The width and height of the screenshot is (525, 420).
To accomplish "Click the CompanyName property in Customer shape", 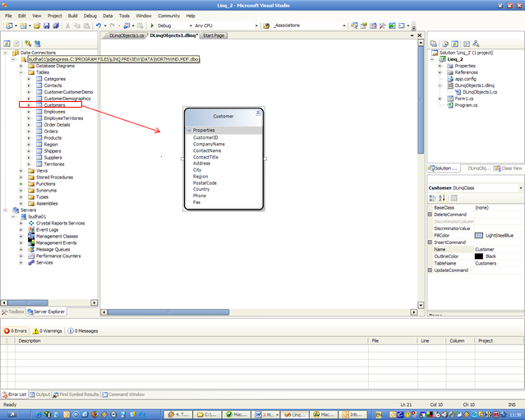I will coord(209,144).
